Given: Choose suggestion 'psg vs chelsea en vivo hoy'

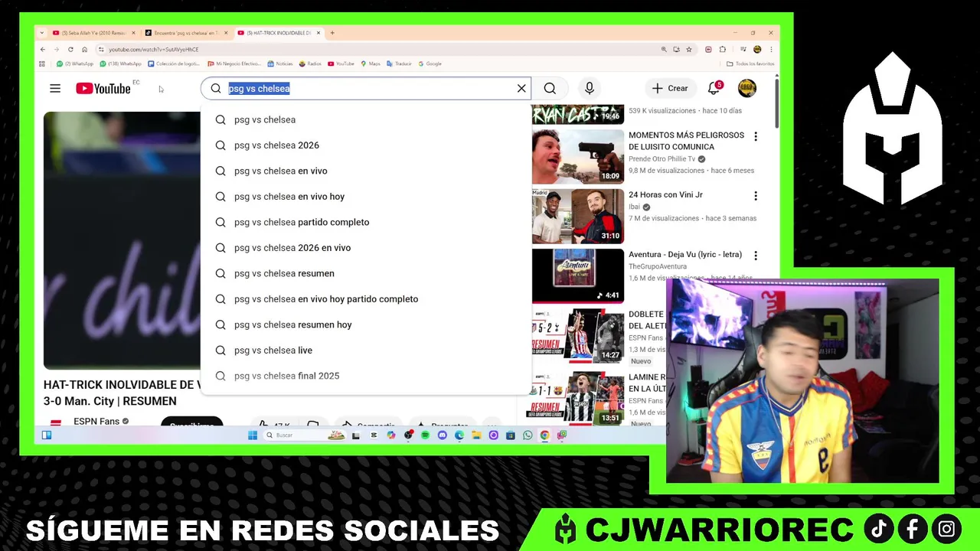Looking at the screenshot, I should [366, 197].
